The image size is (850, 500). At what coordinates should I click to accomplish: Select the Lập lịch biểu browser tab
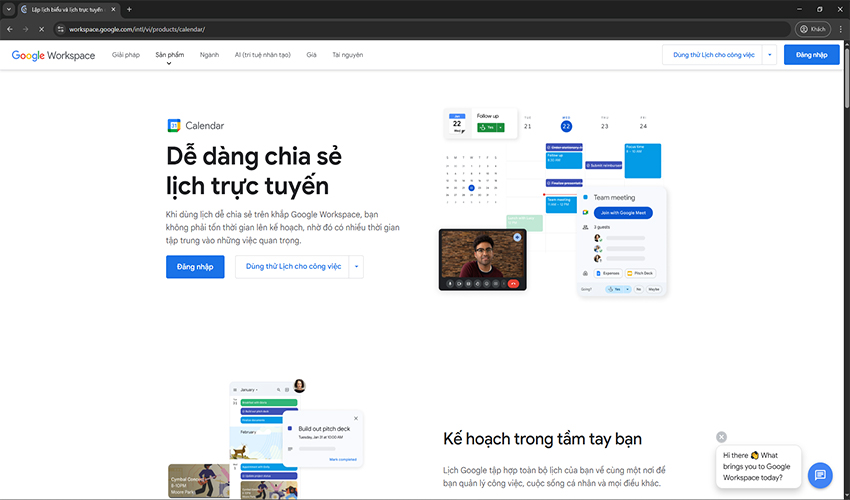click(68, 10)
